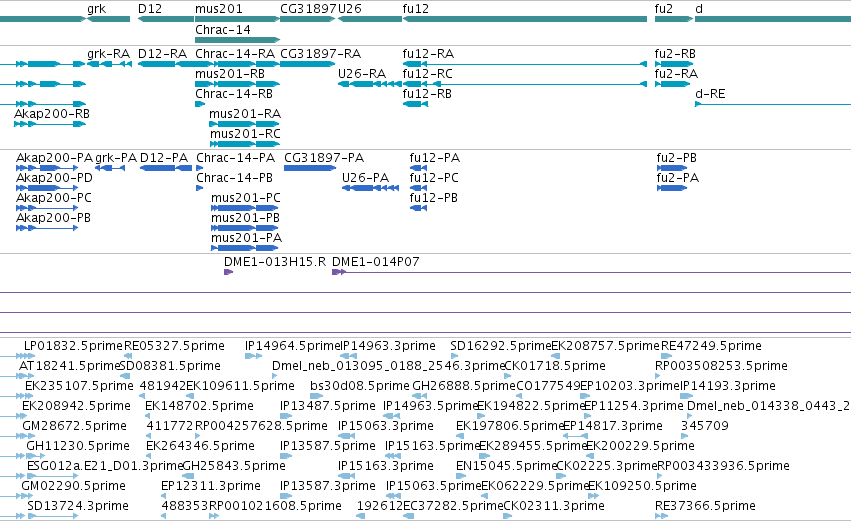
Task: Click the RP003508253.5prime EST label
Action: point(721,366)
